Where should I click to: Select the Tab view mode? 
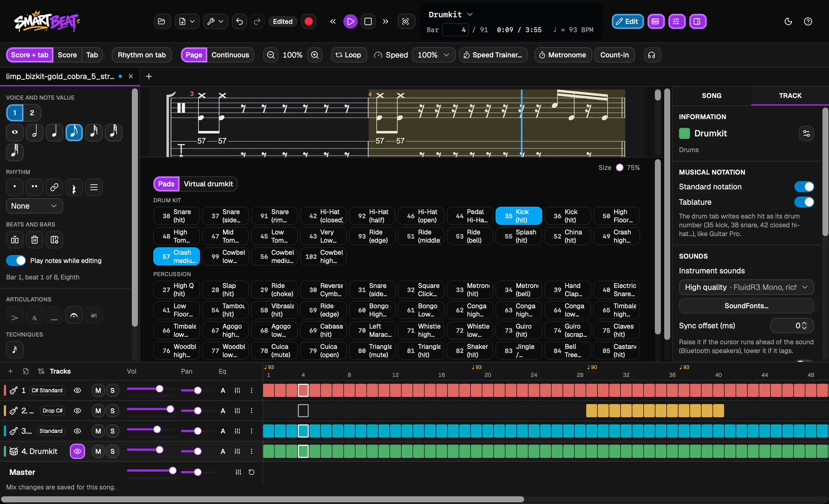[x=92, y=55]
